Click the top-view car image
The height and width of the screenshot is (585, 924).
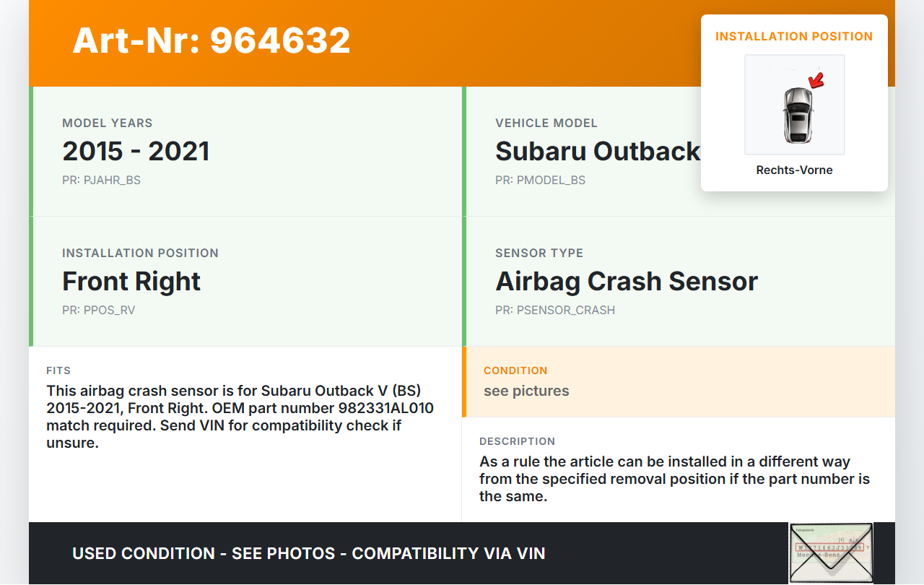click(797, 114)
